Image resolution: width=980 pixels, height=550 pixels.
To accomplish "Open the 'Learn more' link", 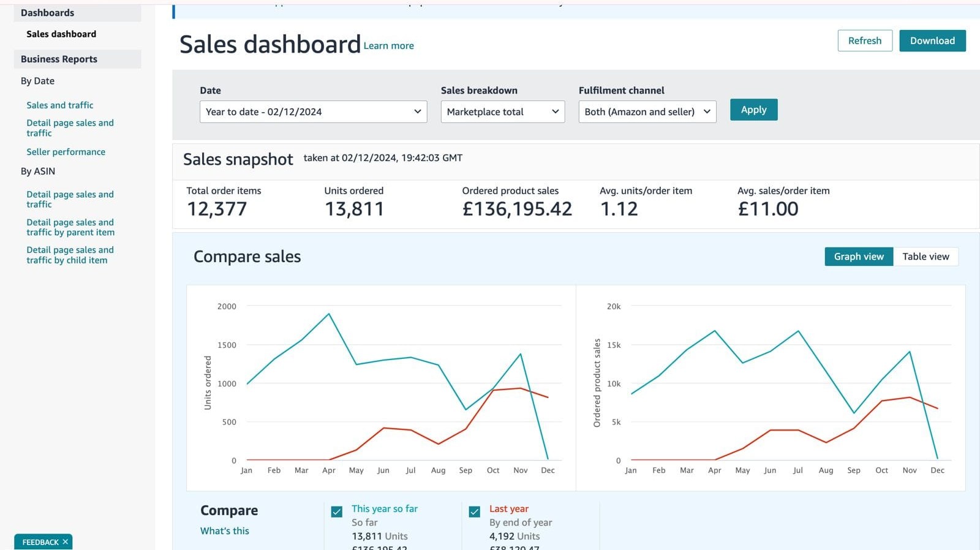I will pos(388,46).
